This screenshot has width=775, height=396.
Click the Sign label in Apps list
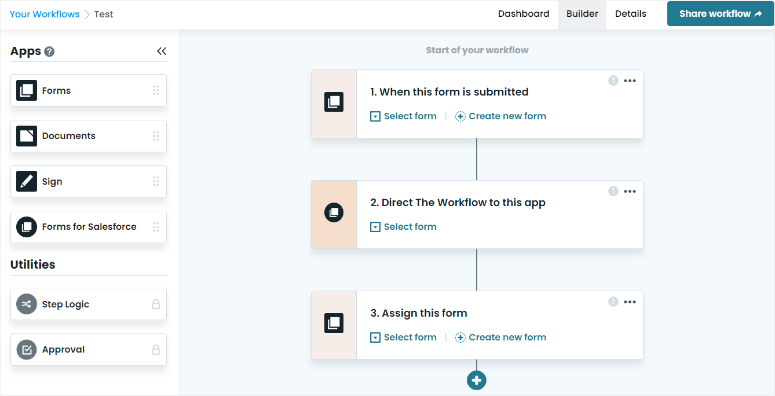(x=52, y=181)
